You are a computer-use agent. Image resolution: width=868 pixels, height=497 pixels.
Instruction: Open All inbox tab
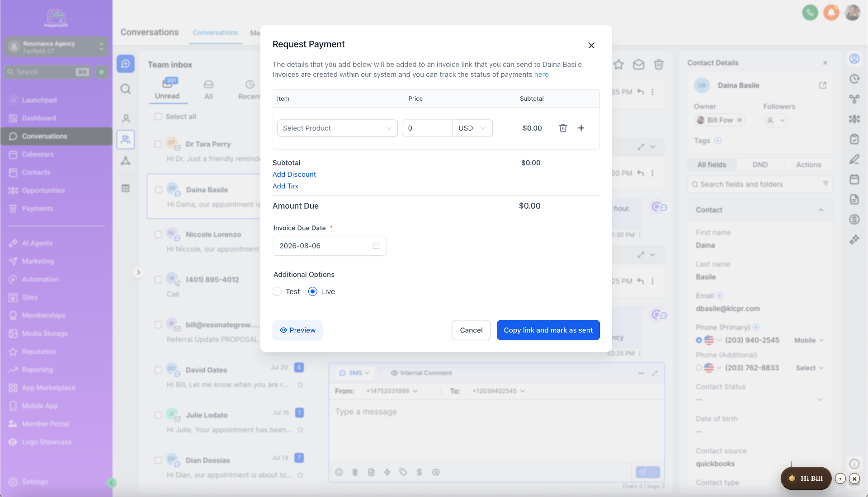tap(208, 89)
